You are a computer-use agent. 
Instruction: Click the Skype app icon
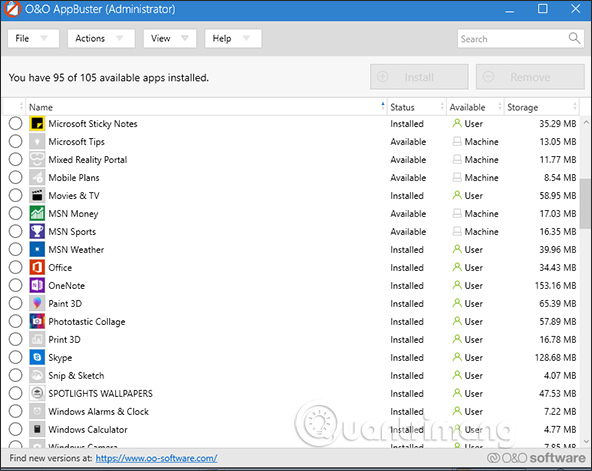click(x=37, y=357)
